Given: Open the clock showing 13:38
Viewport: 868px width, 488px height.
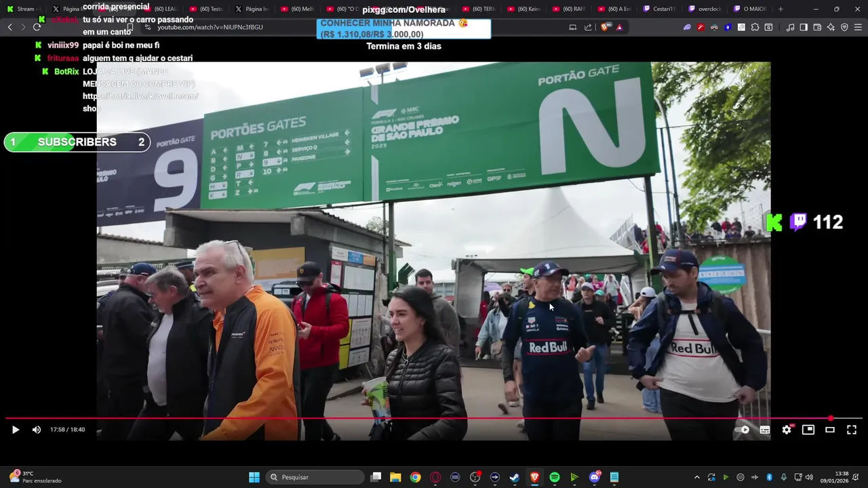Looking at the screenshot, I should point(835,477).
